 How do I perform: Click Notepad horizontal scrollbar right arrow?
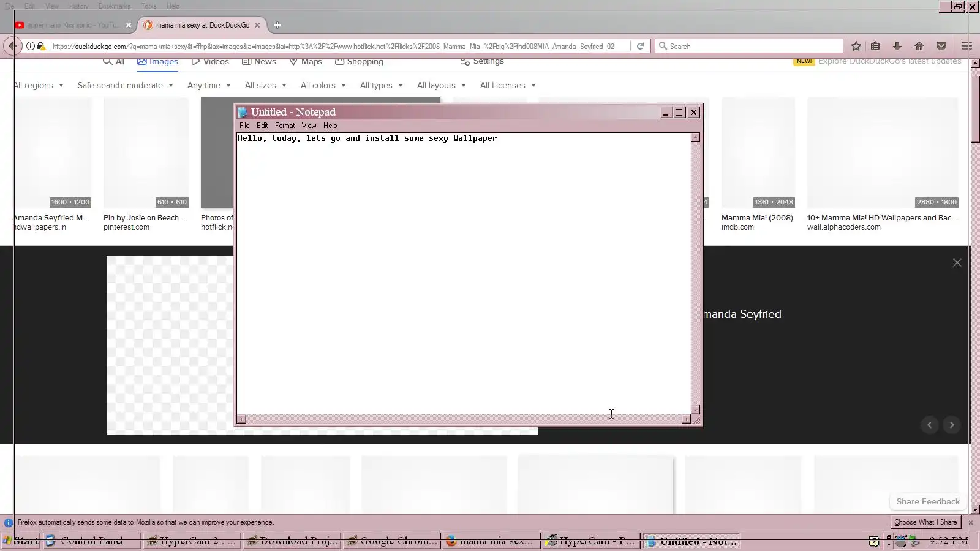coord(686,419)
